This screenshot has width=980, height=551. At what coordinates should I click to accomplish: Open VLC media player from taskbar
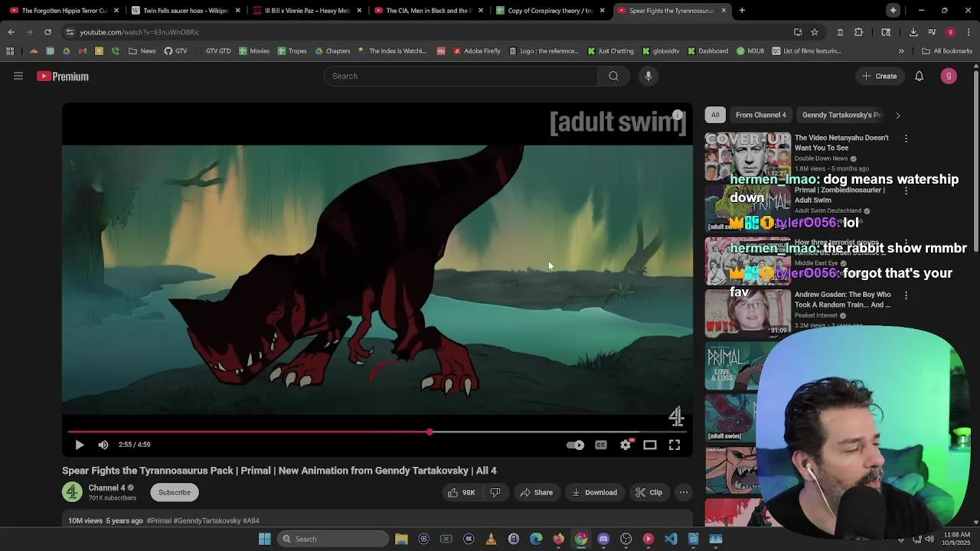point(492,539)
